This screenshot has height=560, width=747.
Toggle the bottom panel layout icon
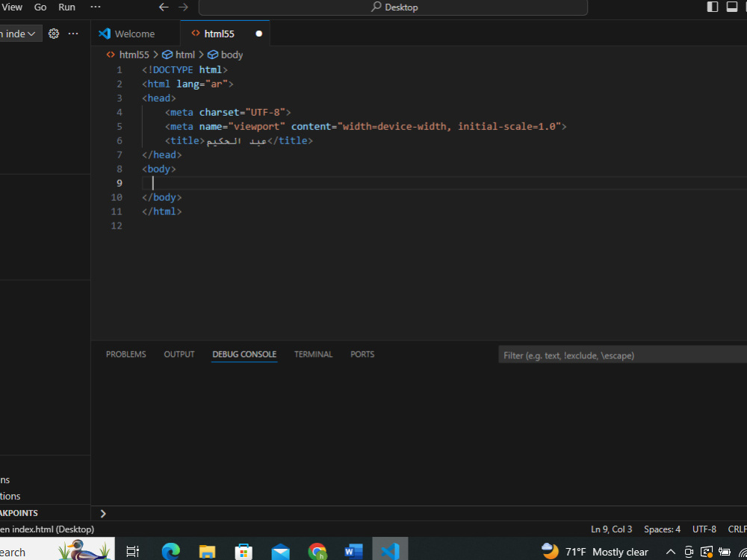[x=732, y=7]
